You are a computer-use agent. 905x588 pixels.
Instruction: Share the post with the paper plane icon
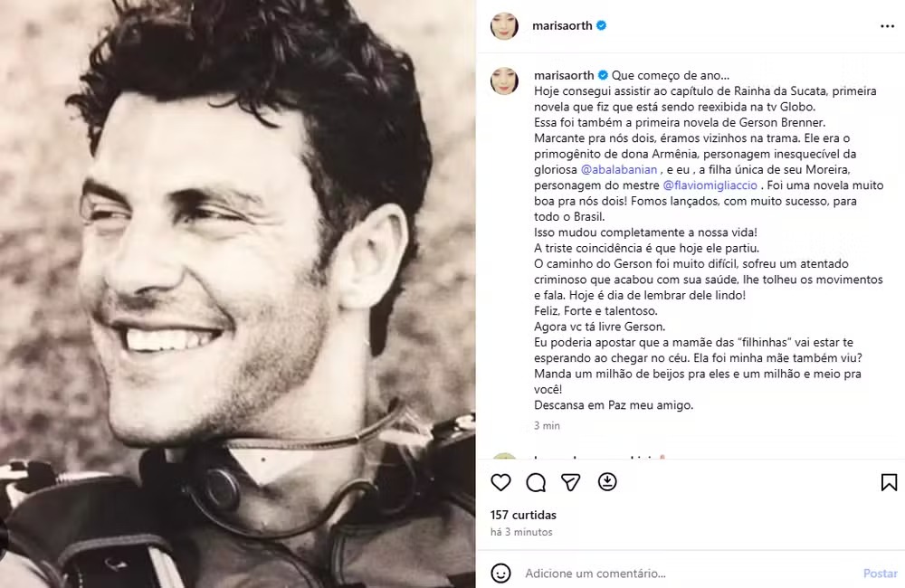point(571,482)
